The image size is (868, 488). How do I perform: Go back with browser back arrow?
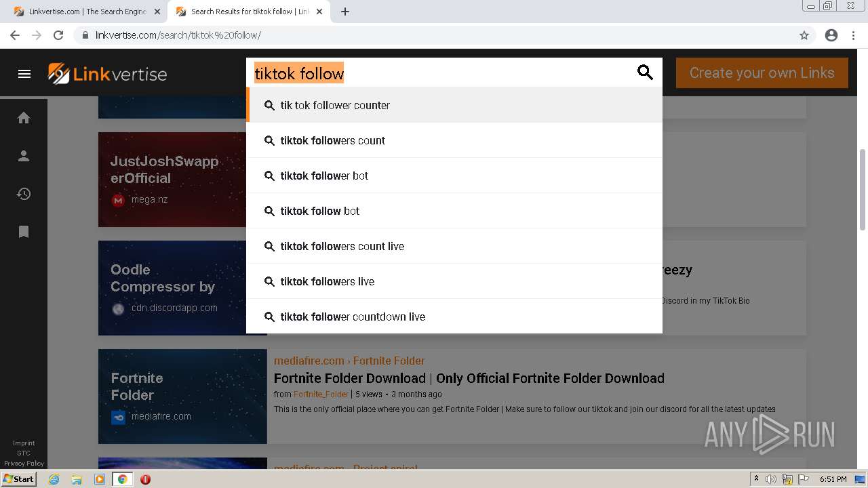click(15, 35)
